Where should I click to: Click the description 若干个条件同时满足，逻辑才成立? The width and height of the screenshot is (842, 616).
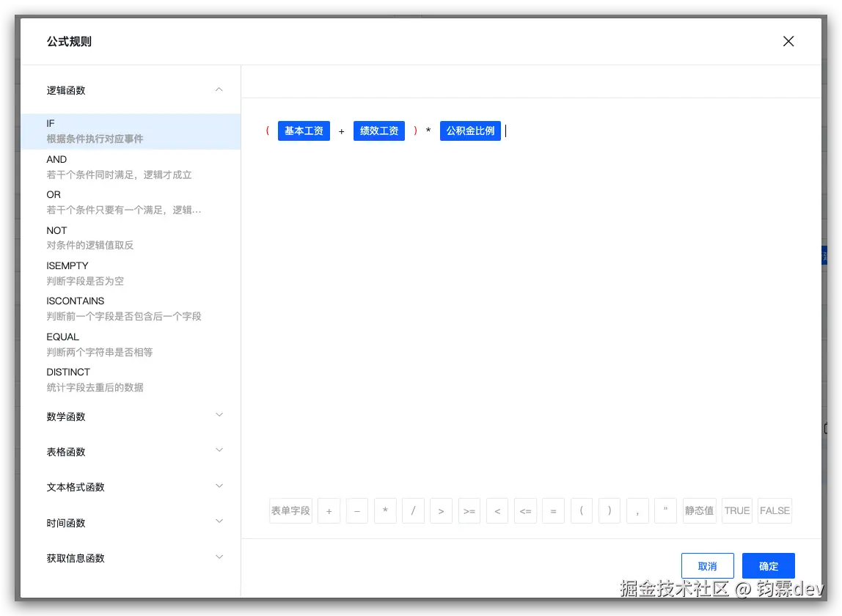pos(120,175)
